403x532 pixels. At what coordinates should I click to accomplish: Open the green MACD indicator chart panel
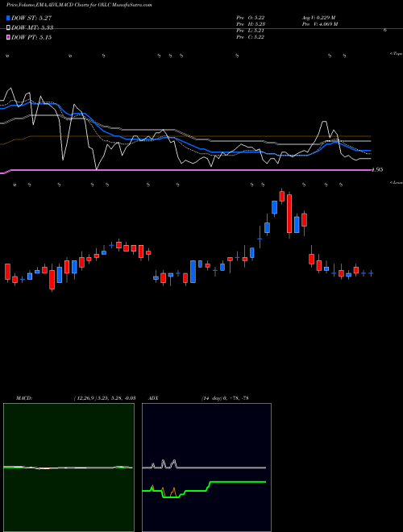coord(69,468)
